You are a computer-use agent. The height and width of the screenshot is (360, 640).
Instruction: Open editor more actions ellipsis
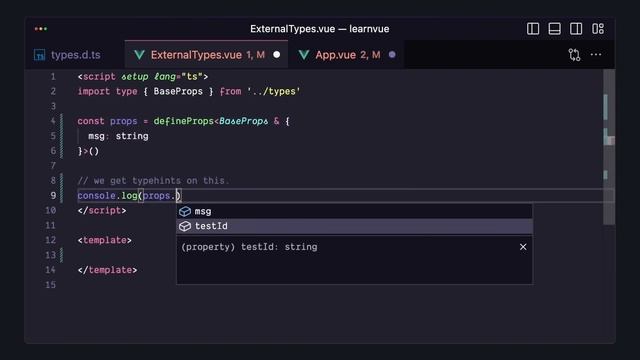pos(596,55)
